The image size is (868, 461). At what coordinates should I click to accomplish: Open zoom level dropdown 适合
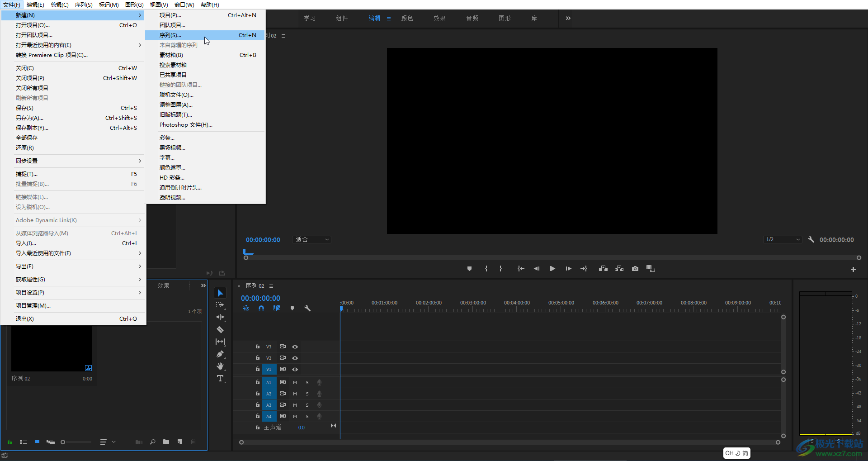click(312, 239)
